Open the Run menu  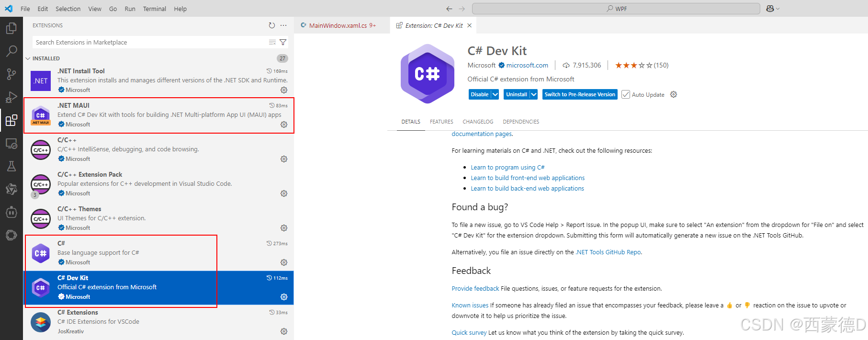point(130,9)
